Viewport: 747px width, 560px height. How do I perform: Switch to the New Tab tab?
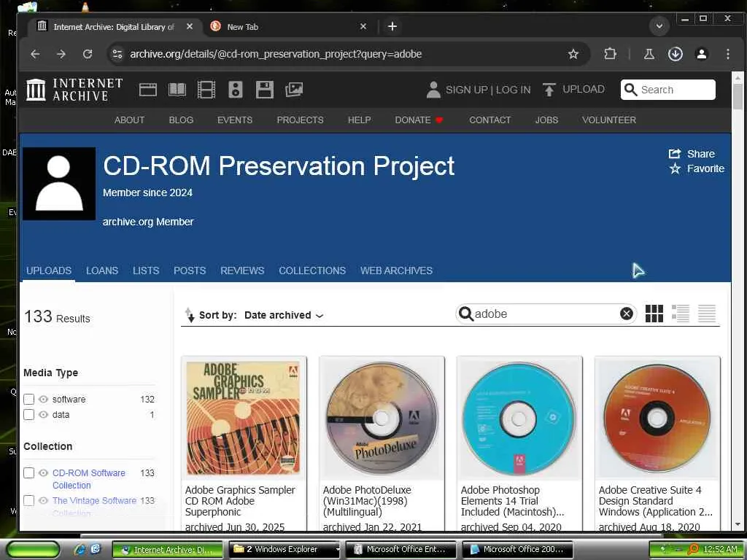click(286, 27)
